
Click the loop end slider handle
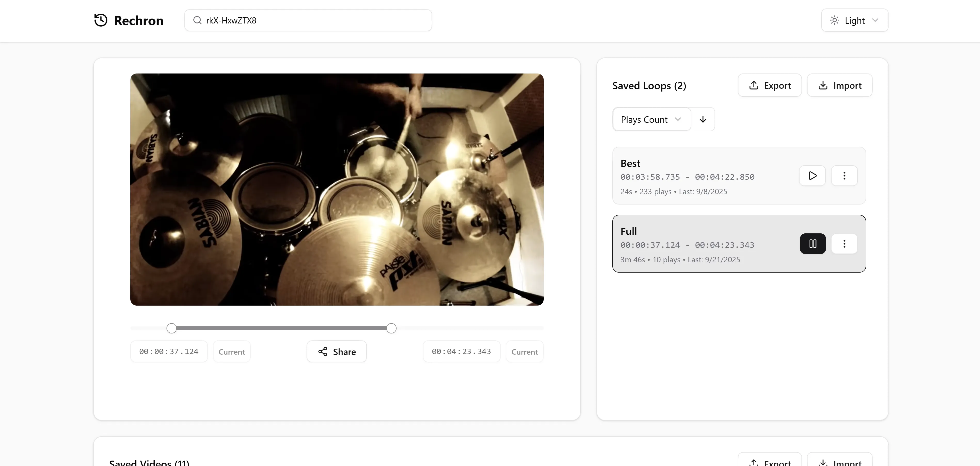point(391,328)
